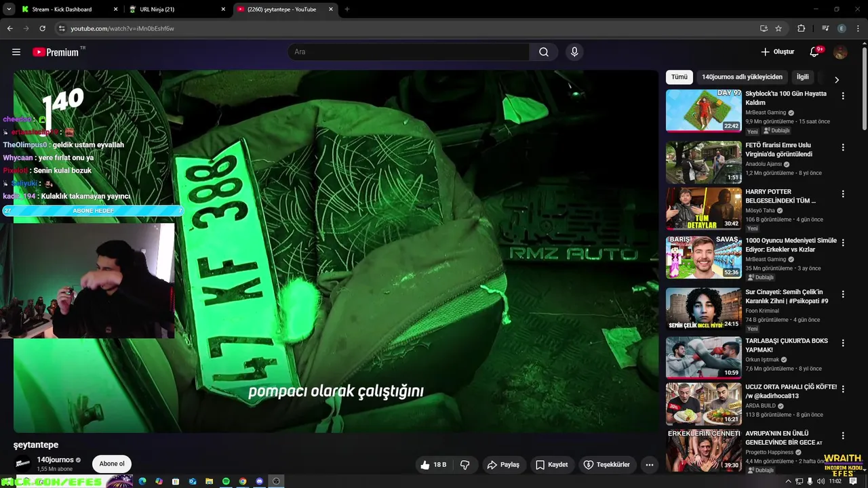The width and height of the screenshot is (868, 488).
Task: Open the YouTube account avatar menu
Action: point(840,52)
